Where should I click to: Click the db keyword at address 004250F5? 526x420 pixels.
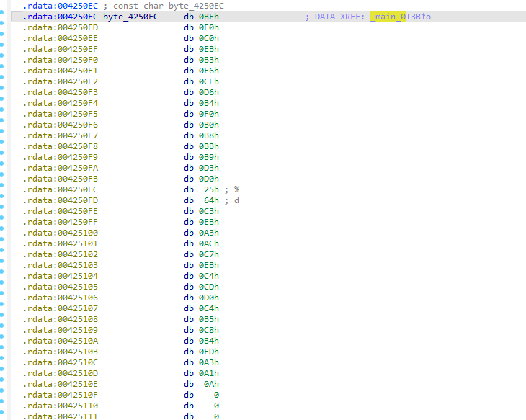[188, 114]
